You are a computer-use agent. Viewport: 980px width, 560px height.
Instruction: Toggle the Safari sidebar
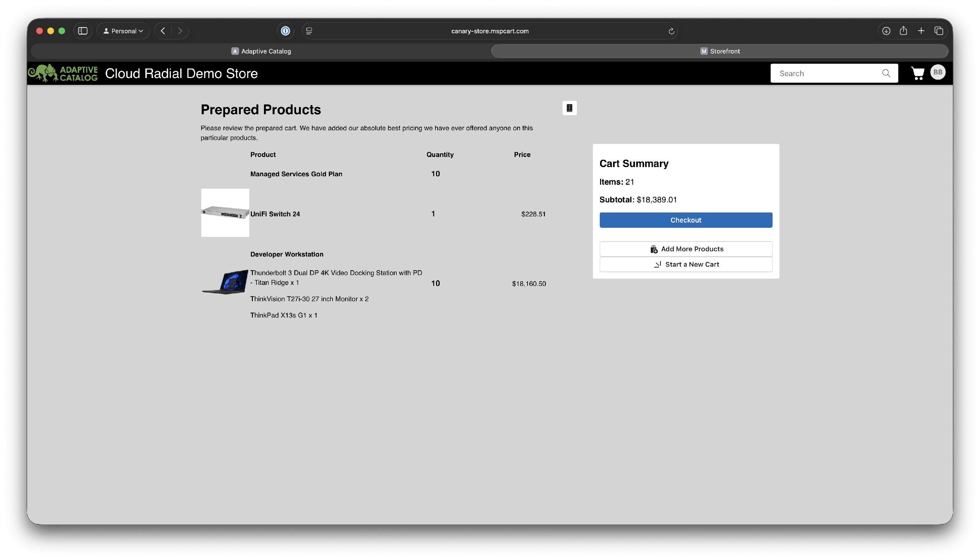coord(83,31)
